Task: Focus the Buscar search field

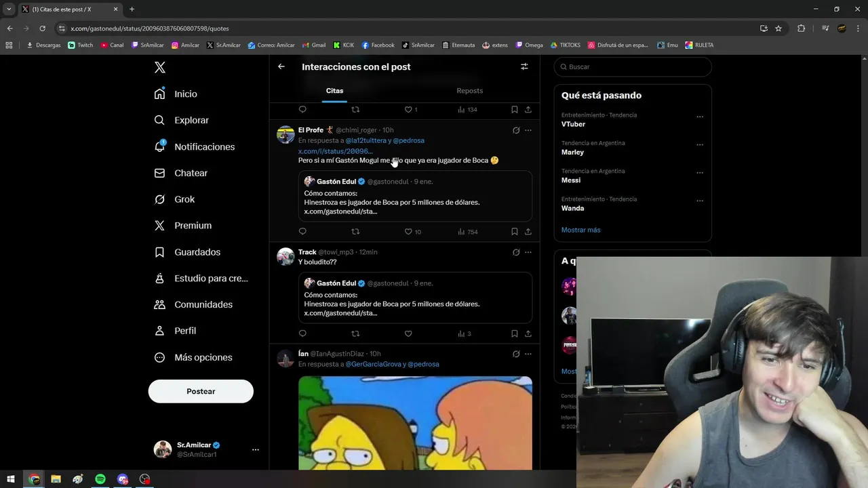Action: (x=633, y=66)
